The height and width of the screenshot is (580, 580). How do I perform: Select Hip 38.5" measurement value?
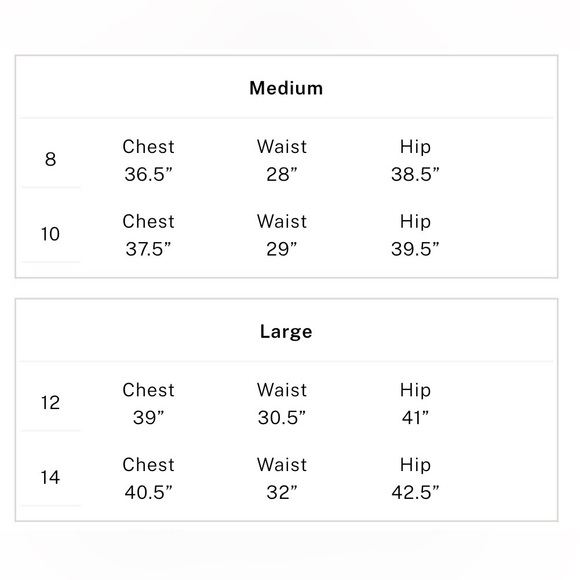(x=415, y=174)
